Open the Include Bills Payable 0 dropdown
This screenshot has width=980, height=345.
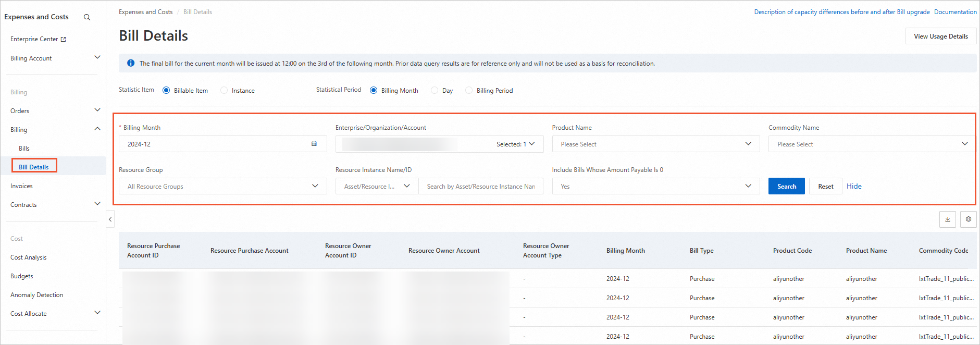pyautogui.click(x=656, y=186)
